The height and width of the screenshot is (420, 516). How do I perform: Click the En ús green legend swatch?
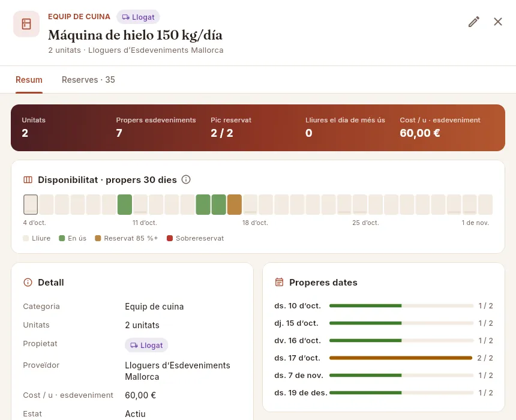click(62, 238)
